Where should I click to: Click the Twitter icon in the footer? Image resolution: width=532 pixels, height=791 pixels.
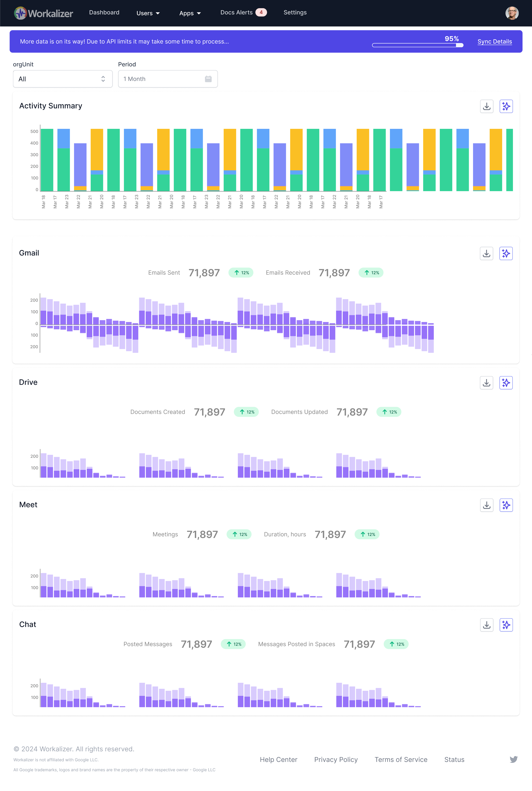tap(513, 760)
